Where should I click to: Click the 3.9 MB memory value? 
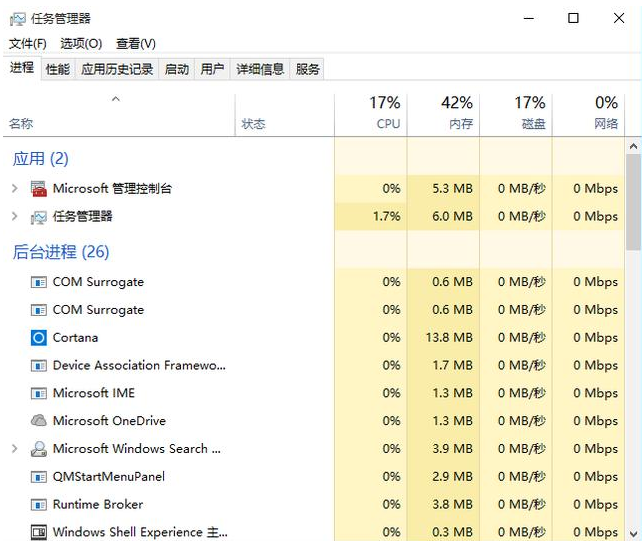(x=452, y=449)
